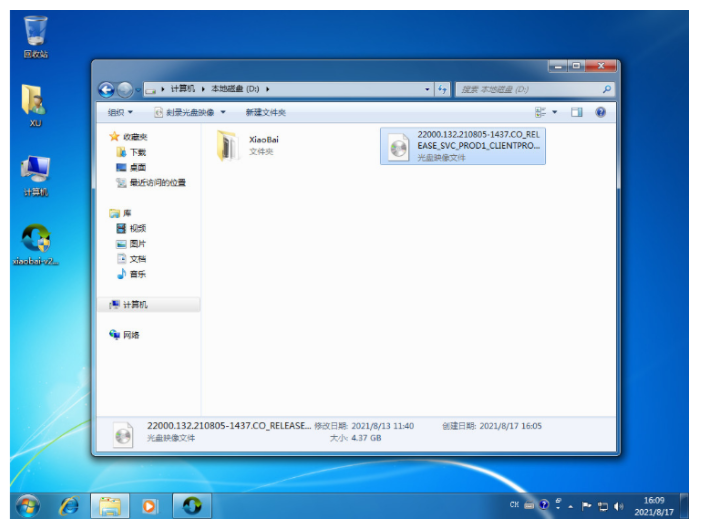The image size is (701, 523).
Task: Click the ISO thumbnail in the details pane
Action: click(123, 434)
